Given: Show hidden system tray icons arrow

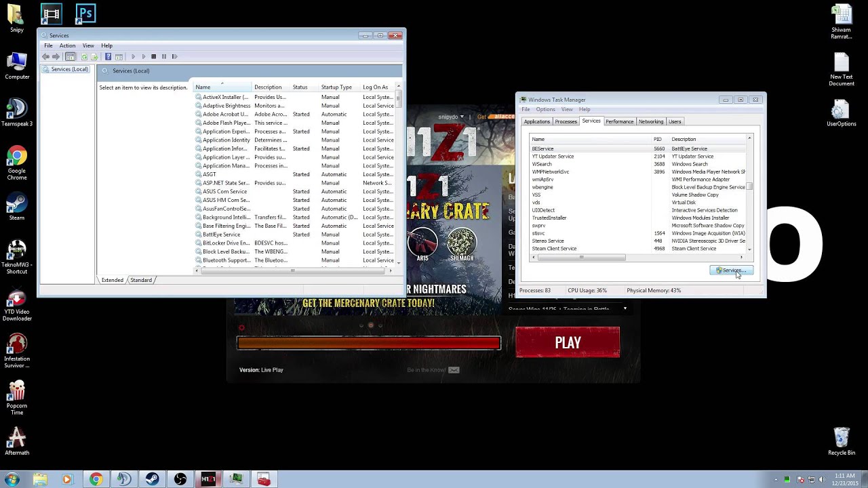Looking at the screenshot, I should [777, 480].
